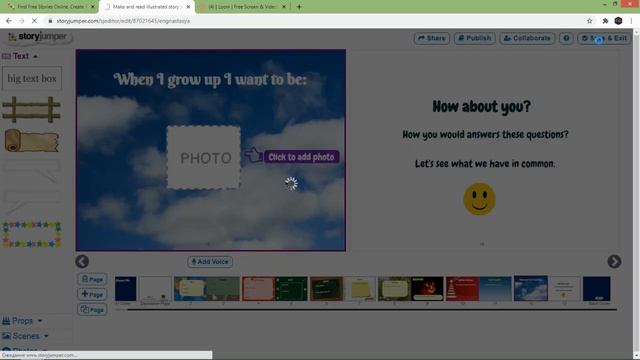Screen dimensions: 640x360
Task: Expand the Scenes panel dropdown
Action: pos(25,336)
